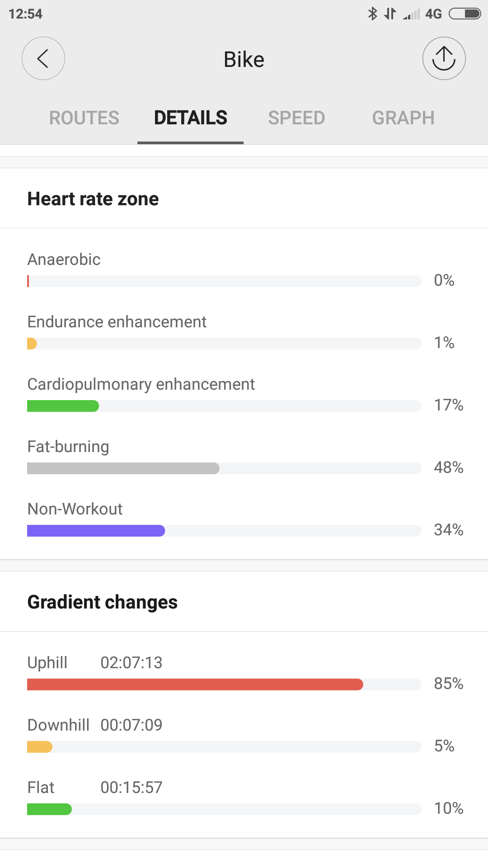Tap the green Flat gradient bar
488x868 pixels.
pos(49,809)
